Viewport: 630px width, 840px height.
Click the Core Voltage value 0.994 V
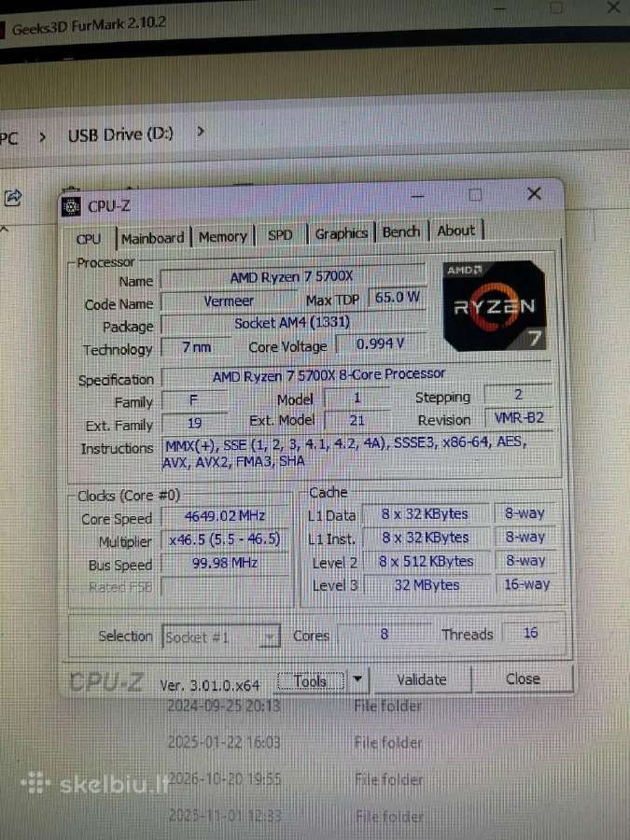pos(381,343)
